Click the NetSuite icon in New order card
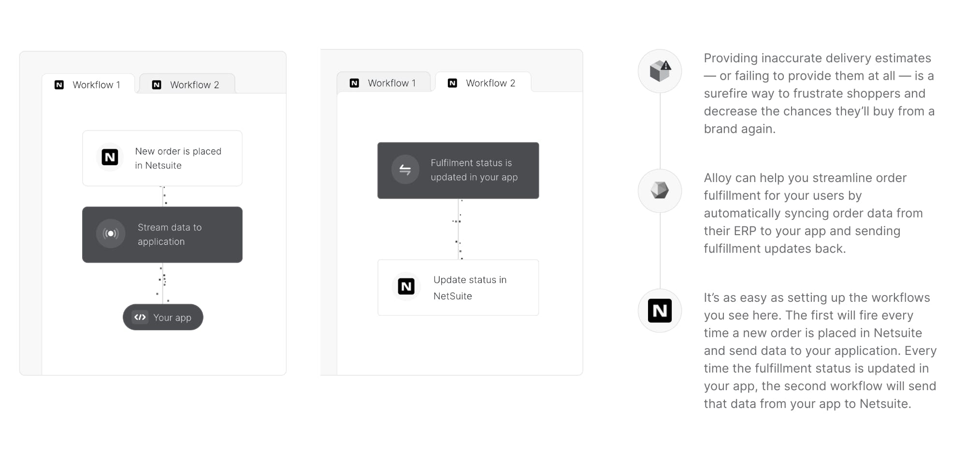This screenshot has height=451, width=980. [110, 157]
